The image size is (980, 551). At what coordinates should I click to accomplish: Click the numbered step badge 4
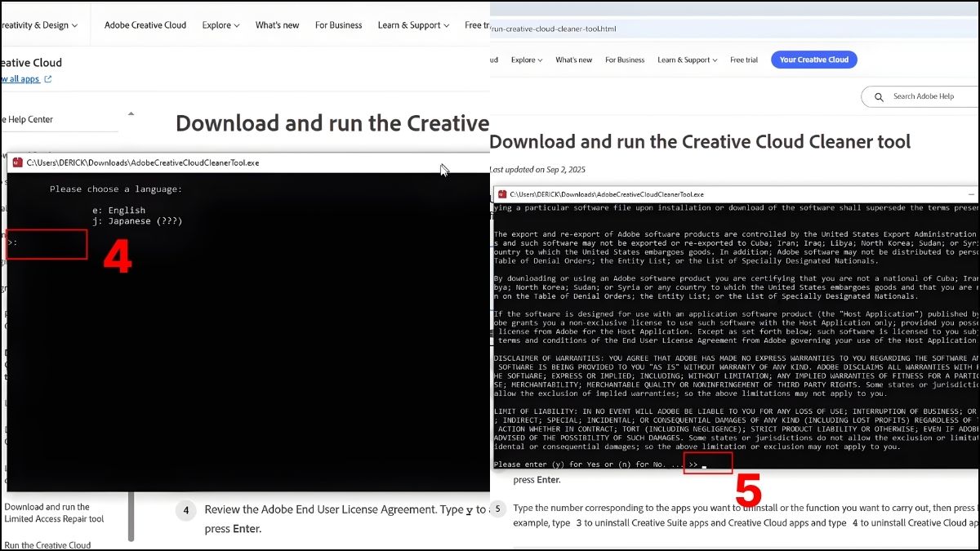pos(185,510)
